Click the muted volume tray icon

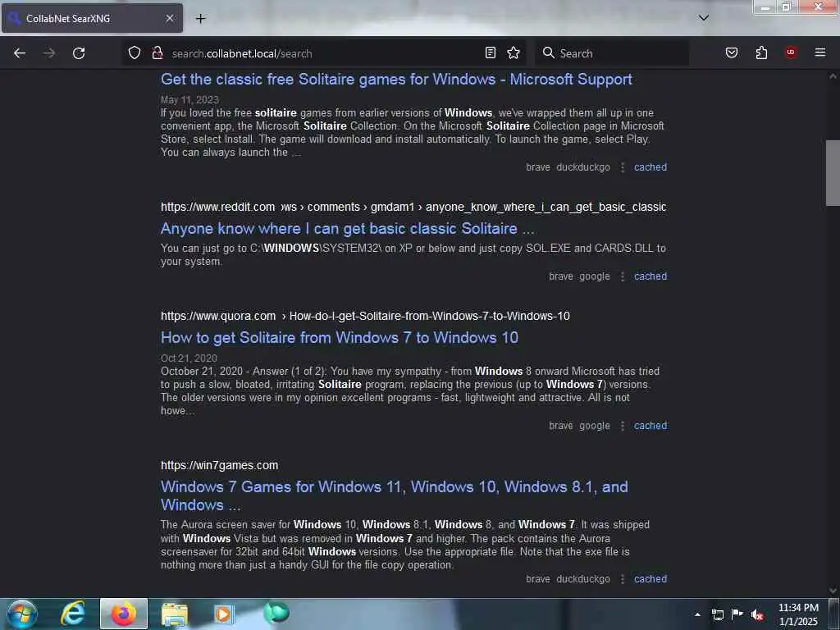(757, 614)
